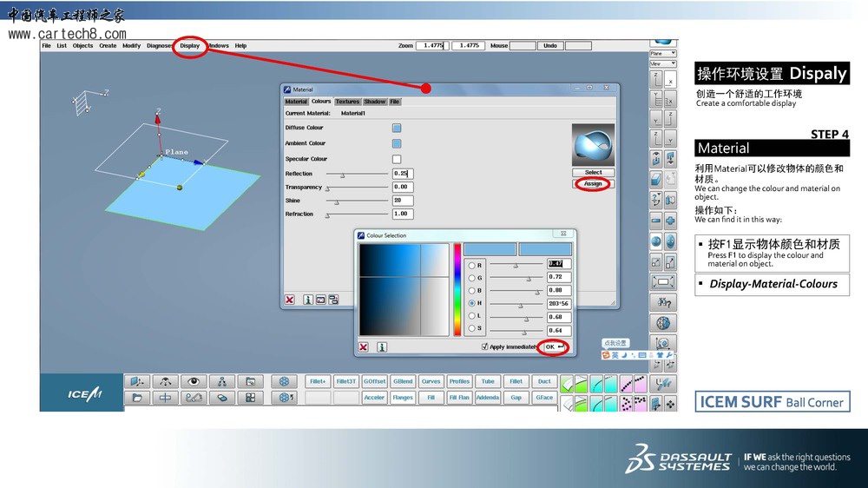Switch to the Textures tab
868x488 pixels.
[347, 102]
